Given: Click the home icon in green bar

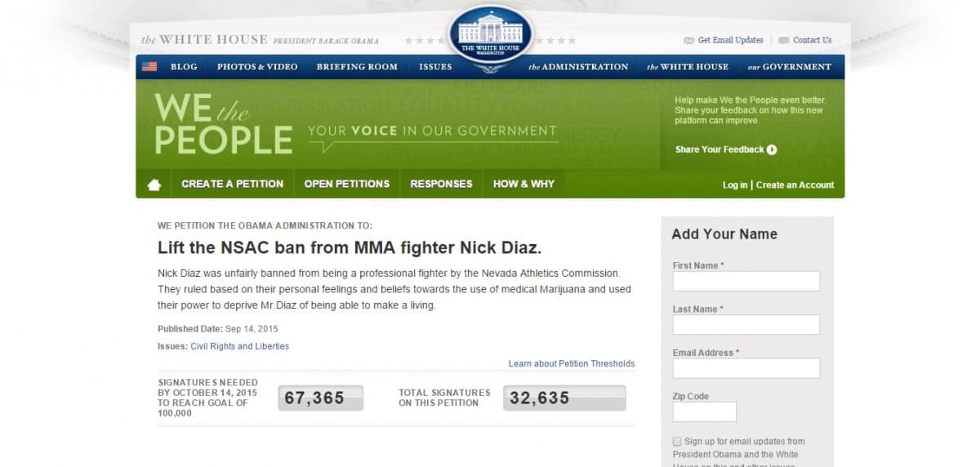Looking at the screenshot, I should 154,185.
